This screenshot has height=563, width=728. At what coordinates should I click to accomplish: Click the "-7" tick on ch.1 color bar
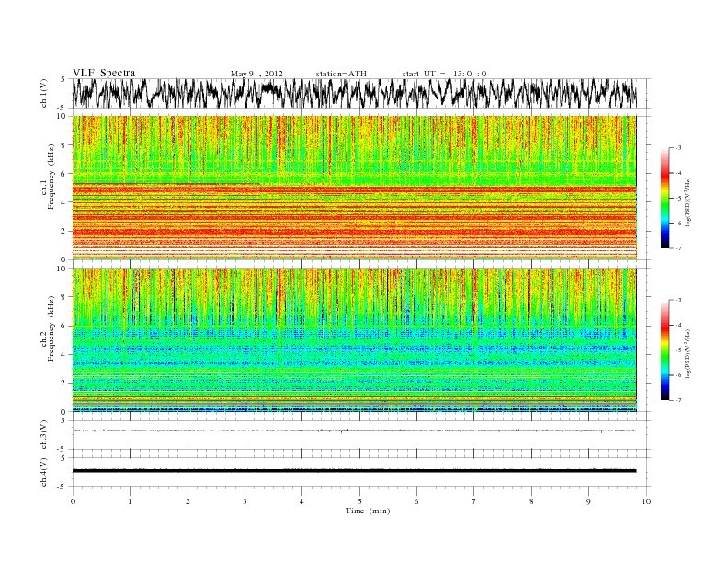click(x=678, y=248)
